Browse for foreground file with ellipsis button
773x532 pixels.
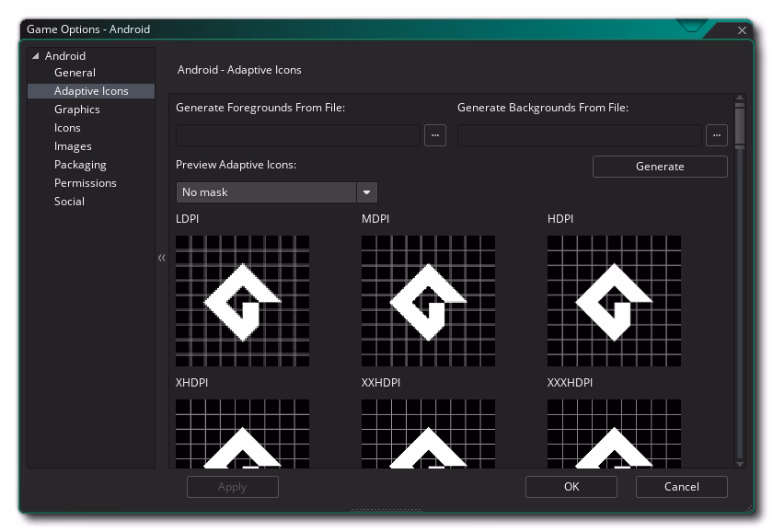coord(435,135)
